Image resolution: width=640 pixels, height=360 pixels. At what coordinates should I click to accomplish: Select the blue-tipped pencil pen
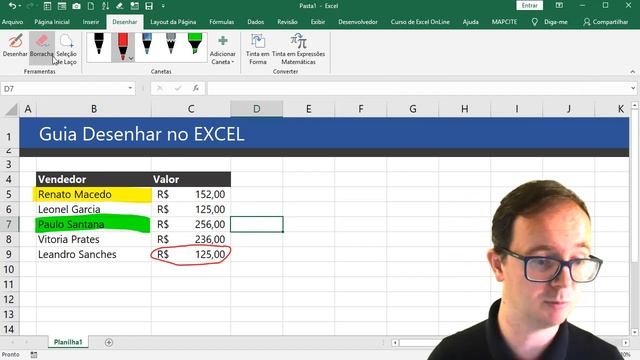(147, 44)
